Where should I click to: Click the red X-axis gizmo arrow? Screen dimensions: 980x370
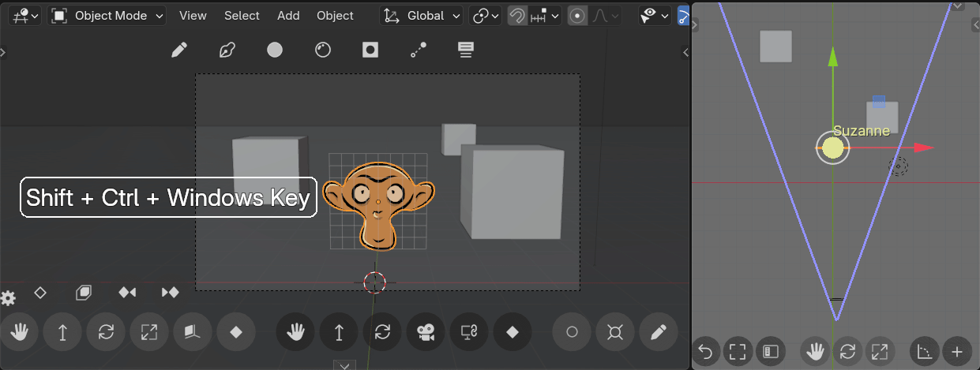pos(924,148)
